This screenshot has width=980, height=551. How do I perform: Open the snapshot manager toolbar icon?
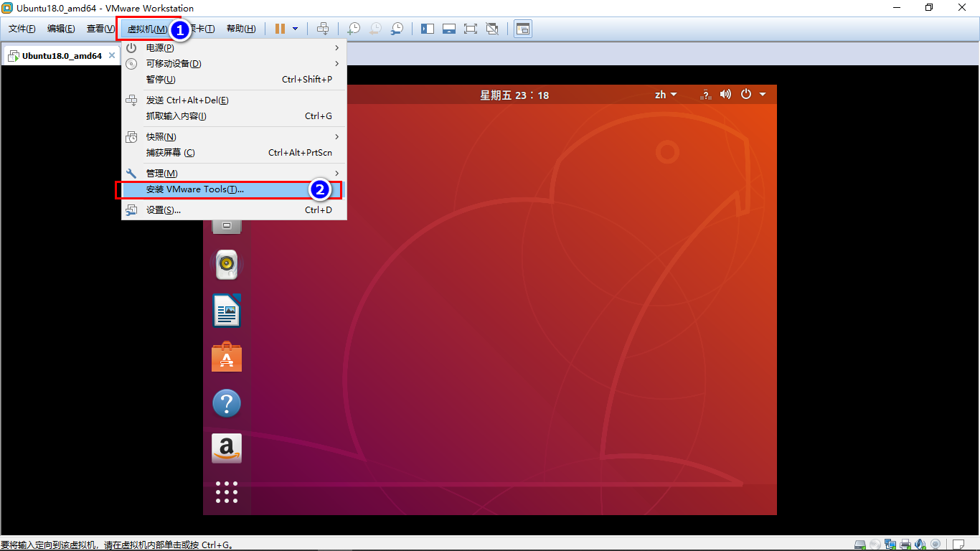(397, 29)
